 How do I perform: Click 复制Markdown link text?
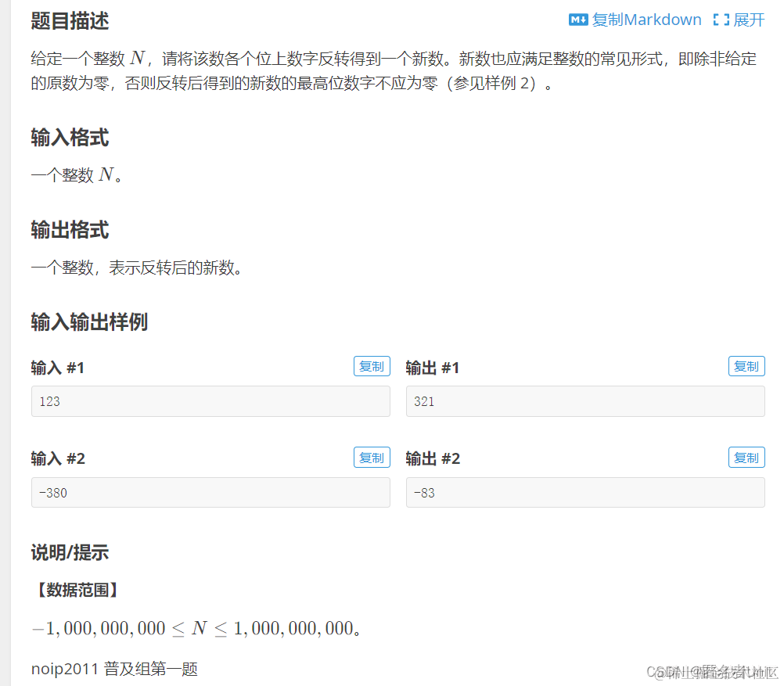point(646,20)
